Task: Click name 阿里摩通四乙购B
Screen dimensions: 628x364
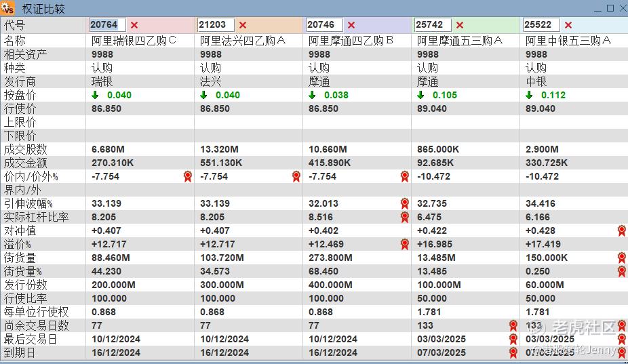Action: coord(351,41)
